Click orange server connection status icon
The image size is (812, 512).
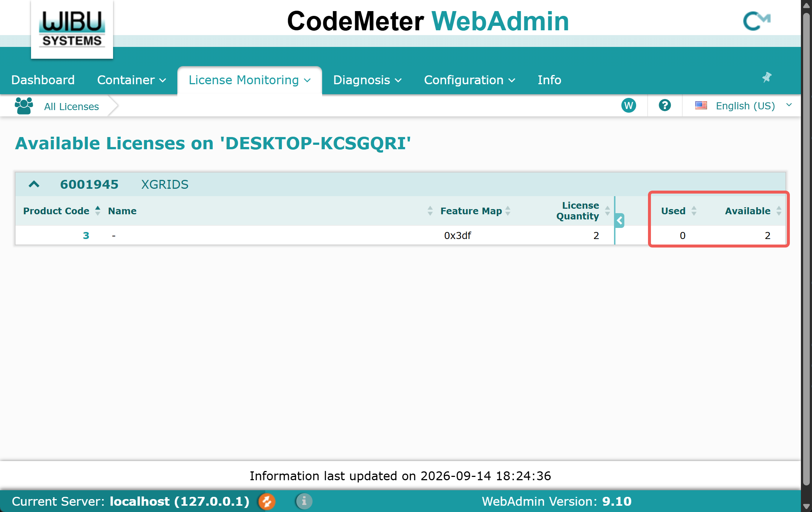pyautogui.click(x=267, y=501)
